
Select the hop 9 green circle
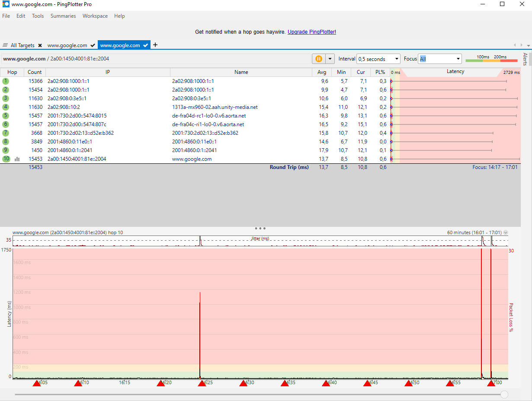pos(5,150)
